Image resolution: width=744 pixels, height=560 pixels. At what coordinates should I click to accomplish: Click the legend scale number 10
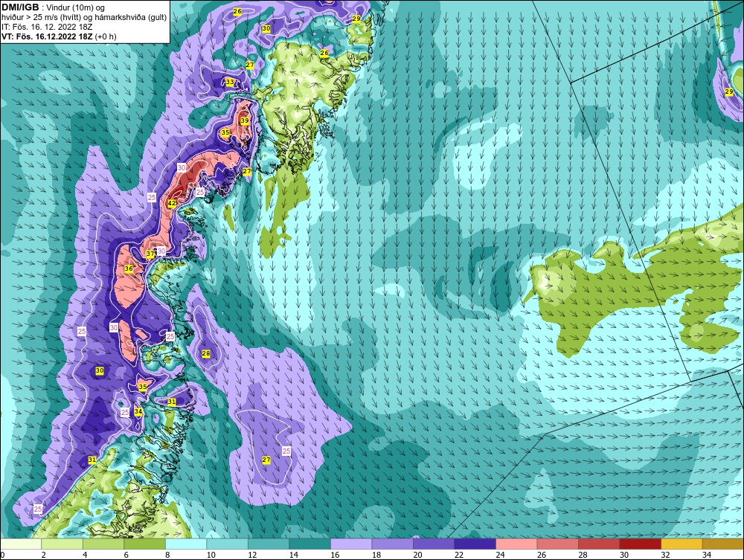click(x=211, y=555)
